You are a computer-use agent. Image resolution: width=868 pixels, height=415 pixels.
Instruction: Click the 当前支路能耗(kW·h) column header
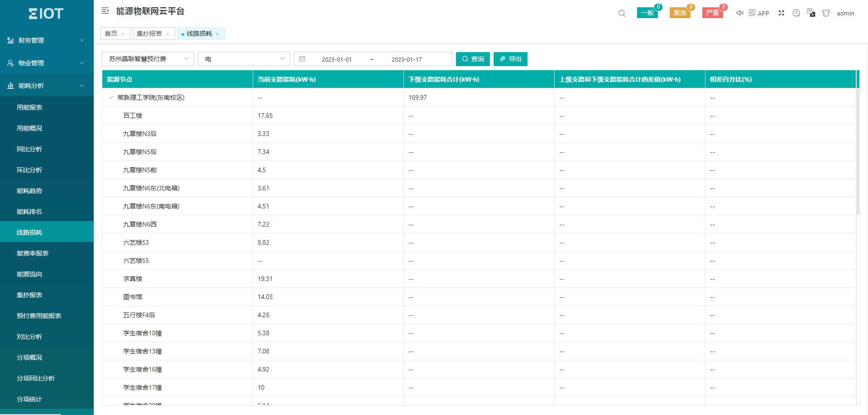328,79
